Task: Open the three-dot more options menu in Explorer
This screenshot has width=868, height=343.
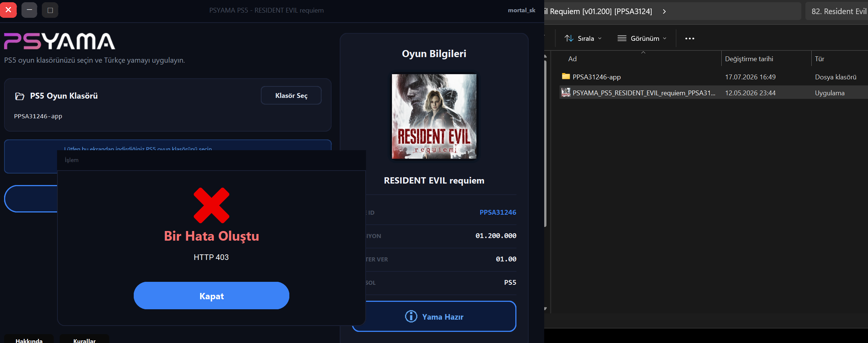Action: pyautogui.click(x=689, y=39)
